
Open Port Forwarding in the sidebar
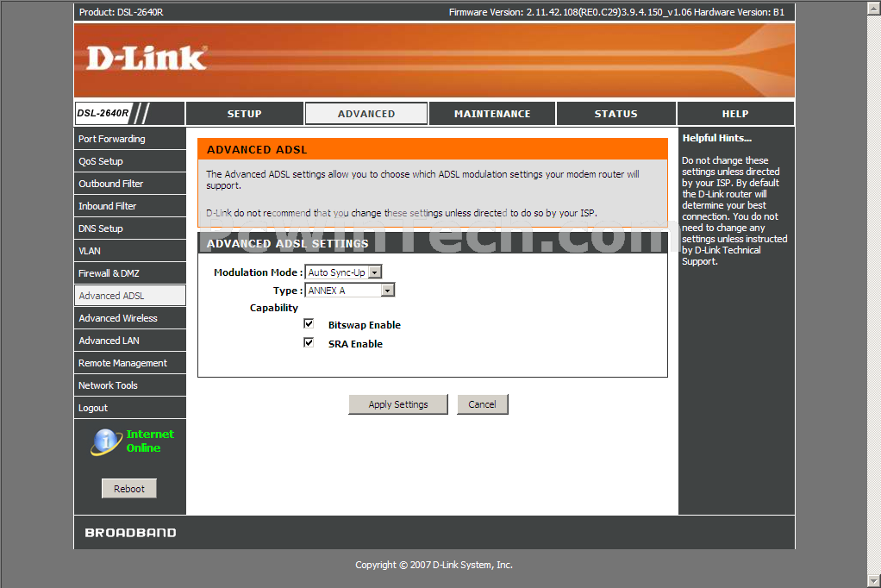130,139
